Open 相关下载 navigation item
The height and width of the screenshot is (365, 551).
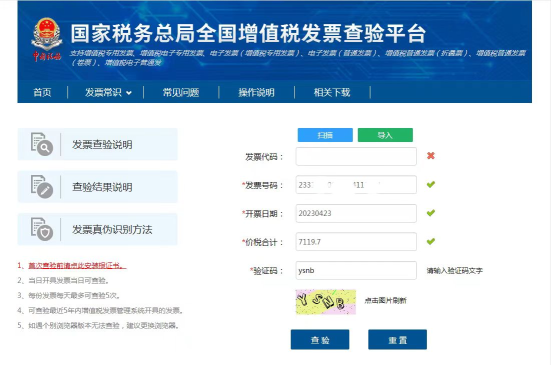[x=332, y=92]
